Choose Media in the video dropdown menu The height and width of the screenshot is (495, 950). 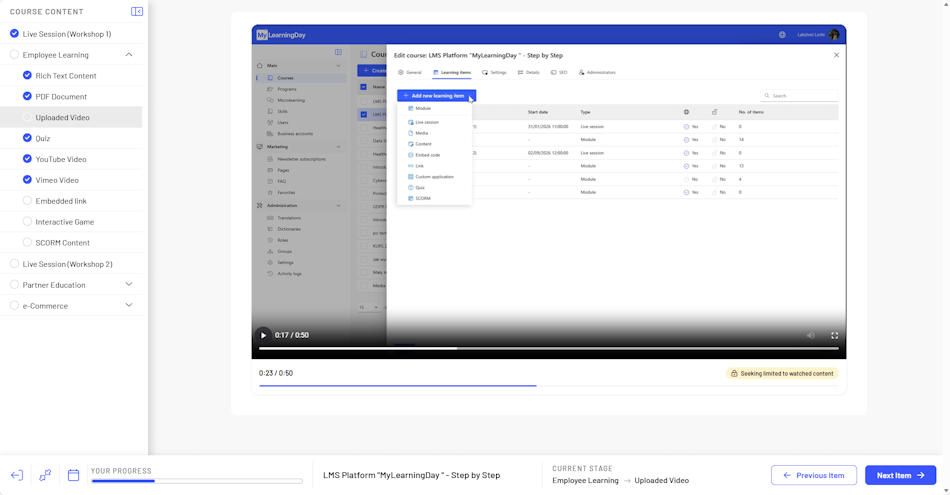tap(434, 133)
